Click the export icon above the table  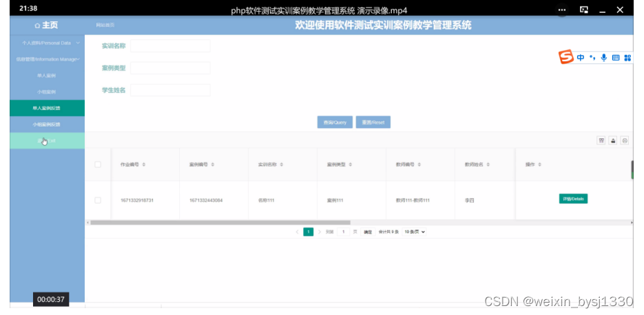coord(613,141)
